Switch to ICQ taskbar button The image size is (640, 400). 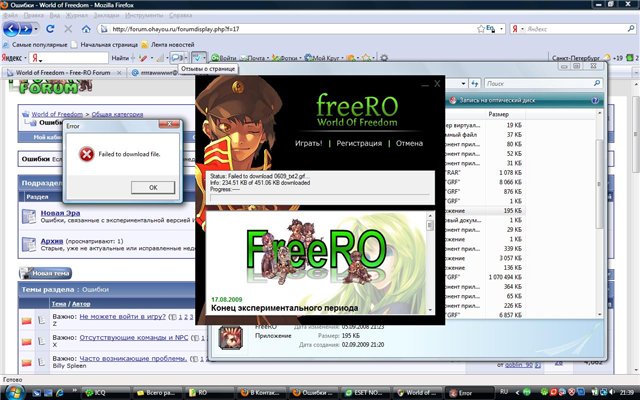click(105, 393)
